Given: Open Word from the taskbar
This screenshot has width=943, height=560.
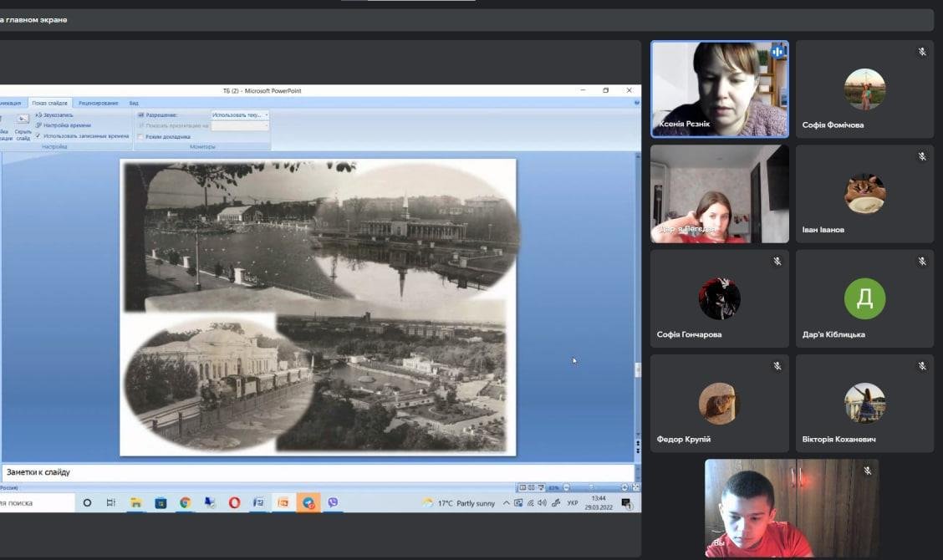Looking at the screenshot, I should pos(258,503).
